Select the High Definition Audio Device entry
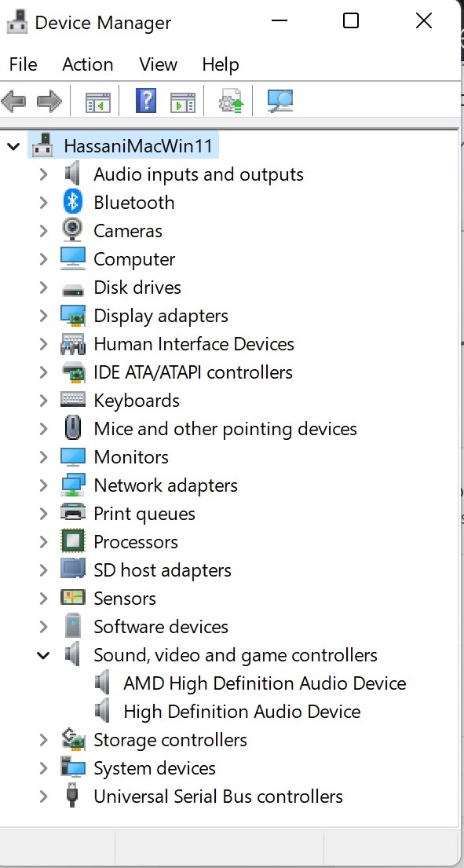 coord(242,712)
